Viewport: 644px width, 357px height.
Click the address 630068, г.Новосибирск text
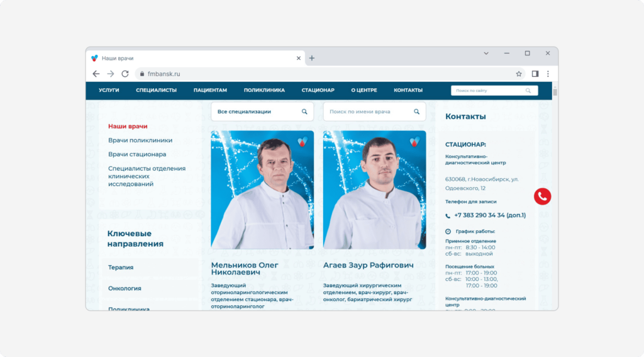482,183
